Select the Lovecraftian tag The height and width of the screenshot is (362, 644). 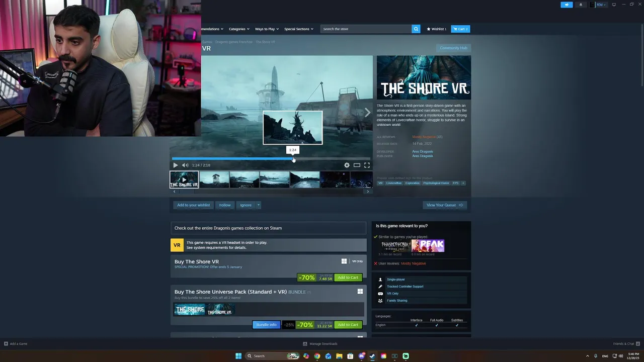click(x=394, y=183)
